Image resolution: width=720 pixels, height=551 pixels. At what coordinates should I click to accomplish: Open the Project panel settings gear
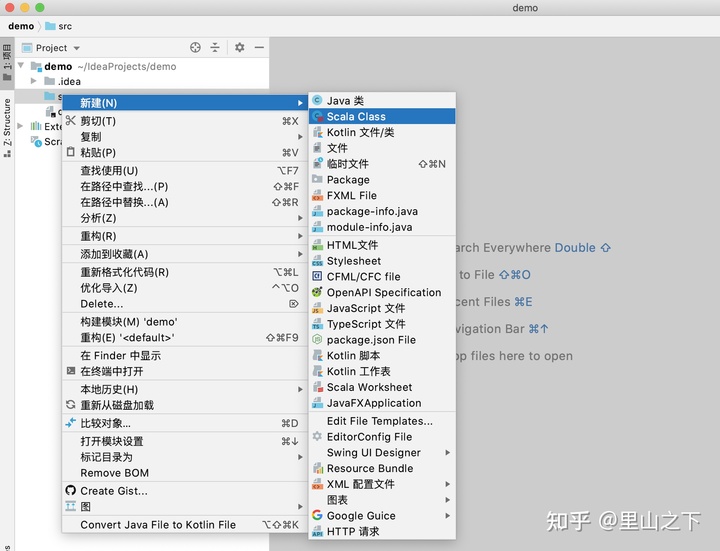click(x=240, y=47)
